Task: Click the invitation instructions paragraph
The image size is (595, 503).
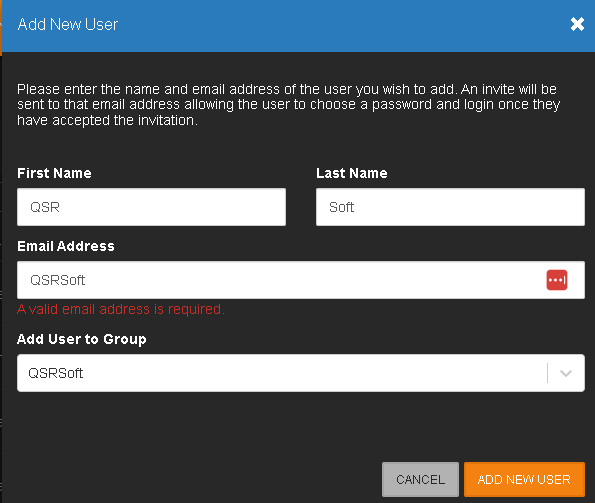Action: (x=288, y=105)
